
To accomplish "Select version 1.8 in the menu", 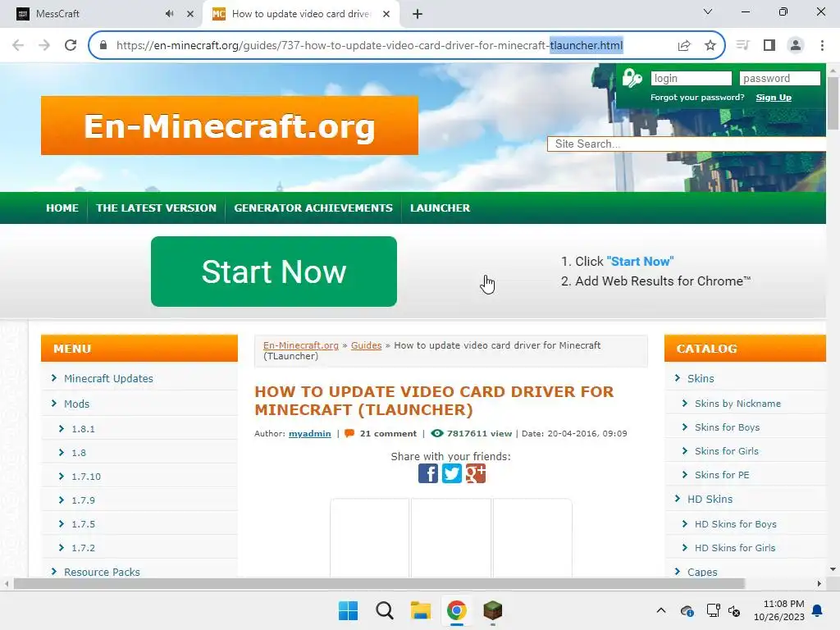I will click(x=79, y=453).
